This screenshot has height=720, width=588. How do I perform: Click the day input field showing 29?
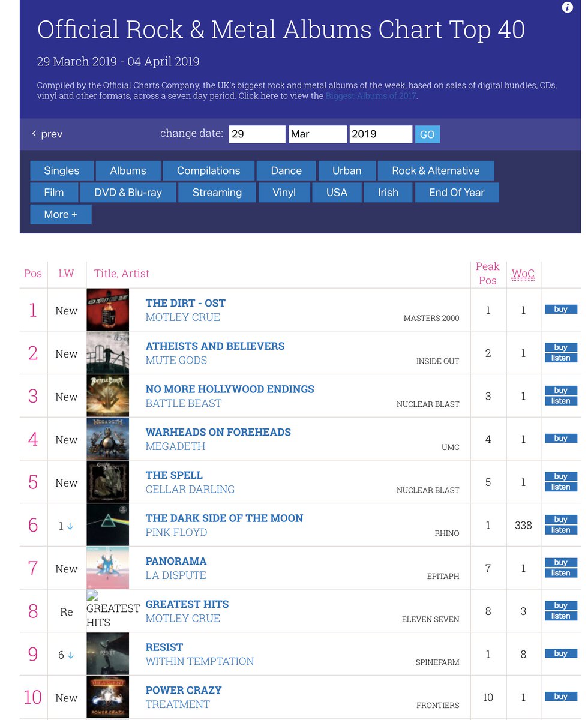257,134
